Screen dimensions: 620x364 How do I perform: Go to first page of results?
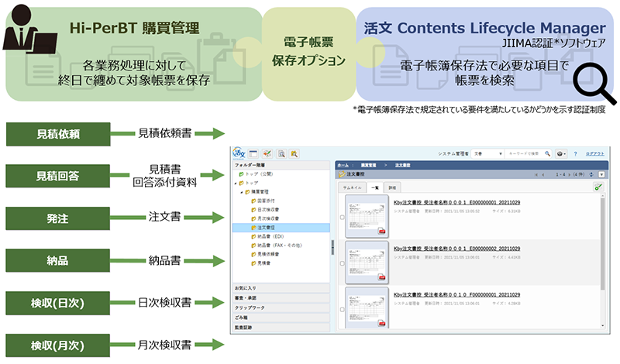click(536, 174)
